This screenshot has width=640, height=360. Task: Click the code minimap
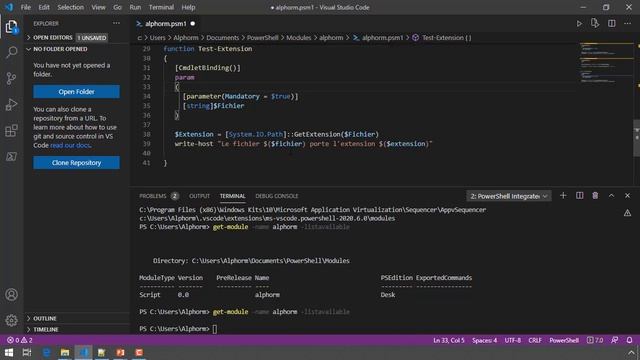coord(606,63)
